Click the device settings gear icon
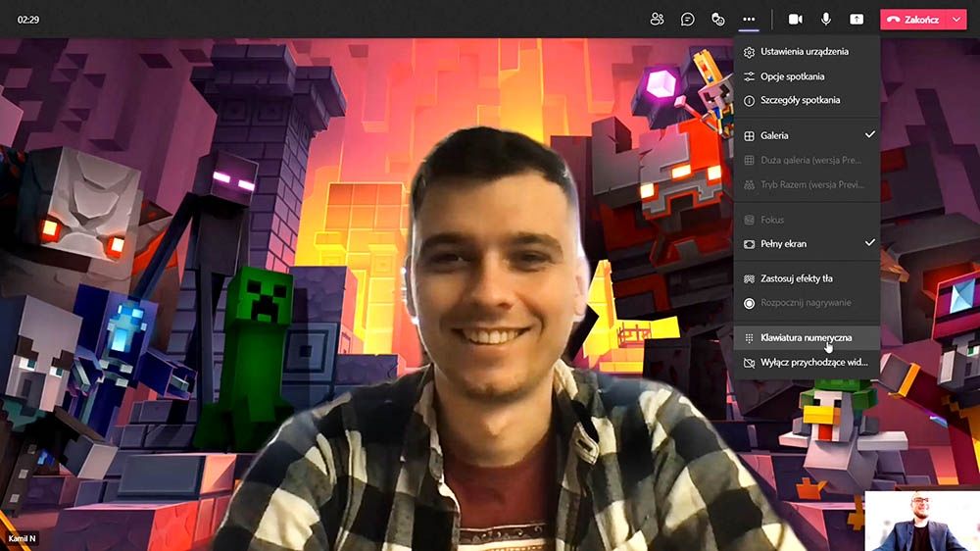Screen dimensions: 980x551 [749, 53]
